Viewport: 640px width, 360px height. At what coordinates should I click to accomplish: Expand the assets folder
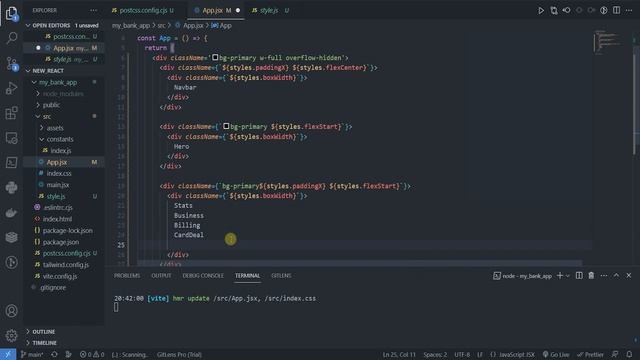63,128
